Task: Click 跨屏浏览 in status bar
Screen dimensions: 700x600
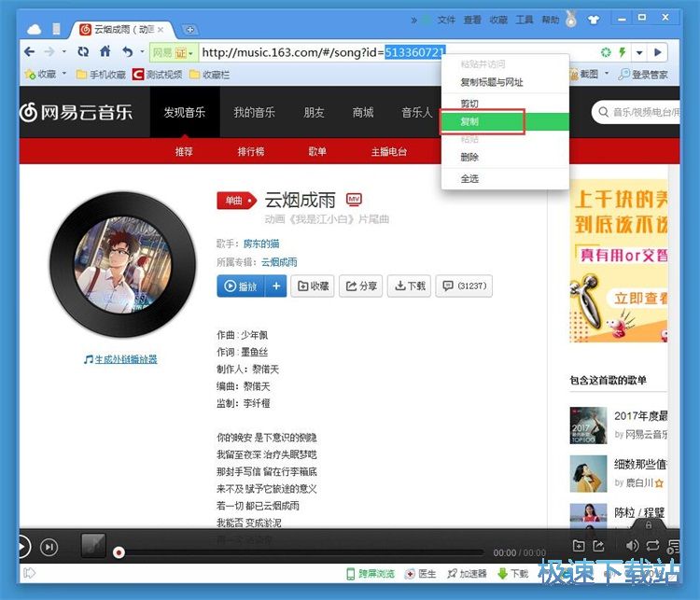Action: click(x=371, y=574)
